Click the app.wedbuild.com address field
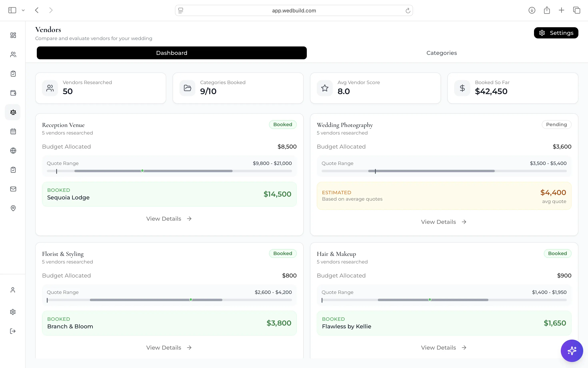The image size is (588, 368). [x=294, y=10]
